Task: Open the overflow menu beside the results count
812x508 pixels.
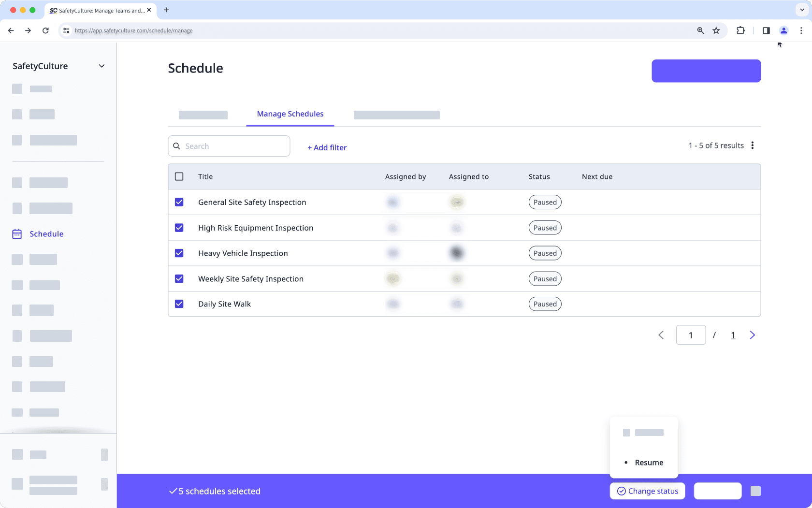Action: pos(753,145)
